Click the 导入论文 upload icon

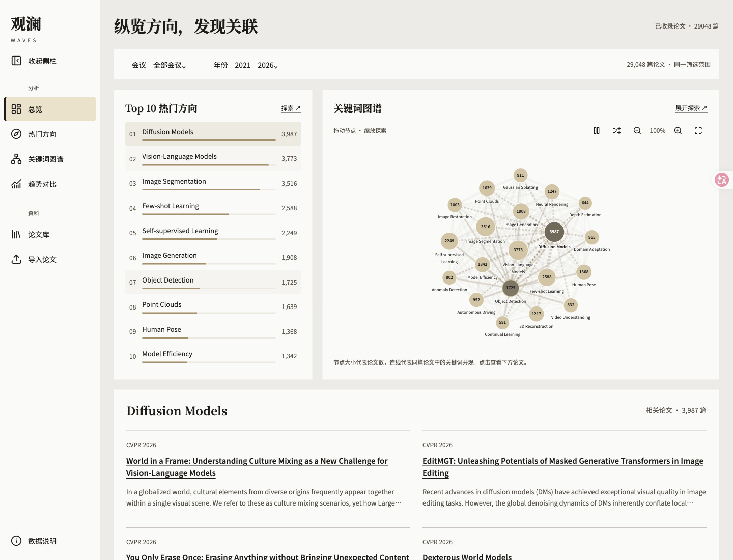click(x=16, y=259)
